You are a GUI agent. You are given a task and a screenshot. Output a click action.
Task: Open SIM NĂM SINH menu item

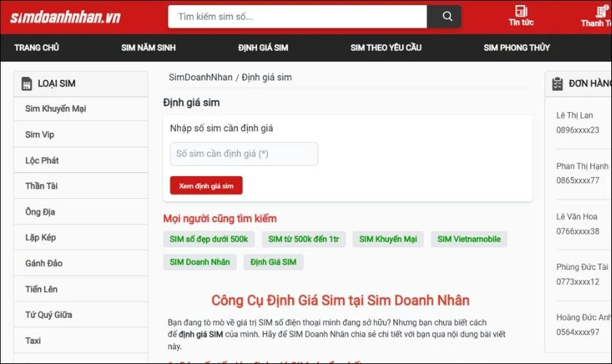click(x=149, y=47)
